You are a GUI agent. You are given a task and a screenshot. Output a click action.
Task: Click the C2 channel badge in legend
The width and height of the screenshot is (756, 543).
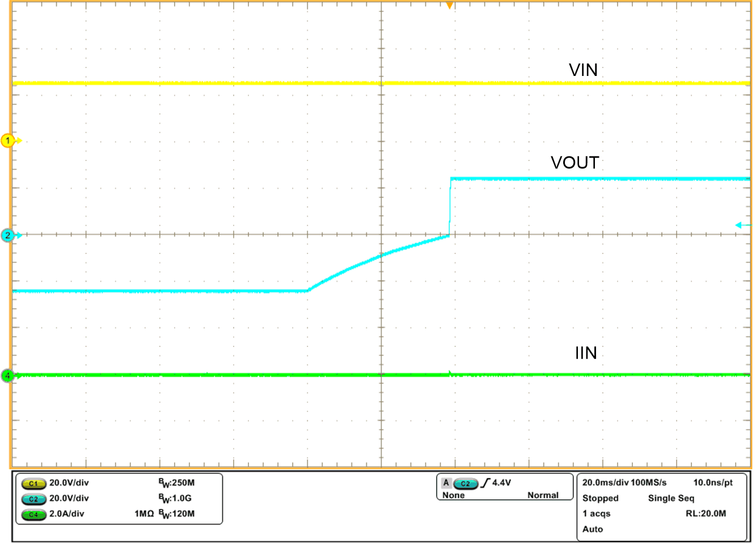[33, 499]
